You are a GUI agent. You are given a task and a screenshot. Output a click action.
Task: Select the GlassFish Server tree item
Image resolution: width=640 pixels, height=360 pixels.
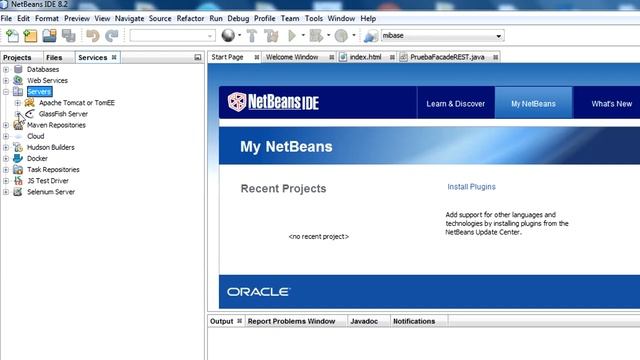pos(63,114)
